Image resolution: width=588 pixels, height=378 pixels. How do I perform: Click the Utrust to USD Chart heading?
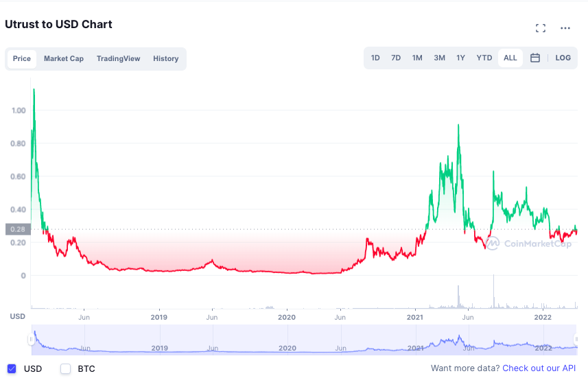(x=58, y=25)
